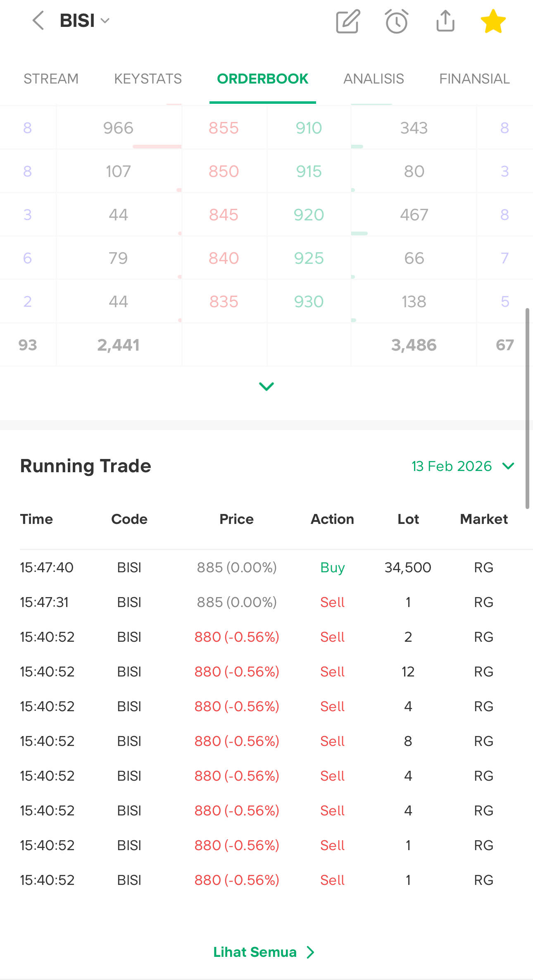This screenshot has height=980, width=533.
Task: Select the ORDERBOOK tab
Action: coord(262,79)
